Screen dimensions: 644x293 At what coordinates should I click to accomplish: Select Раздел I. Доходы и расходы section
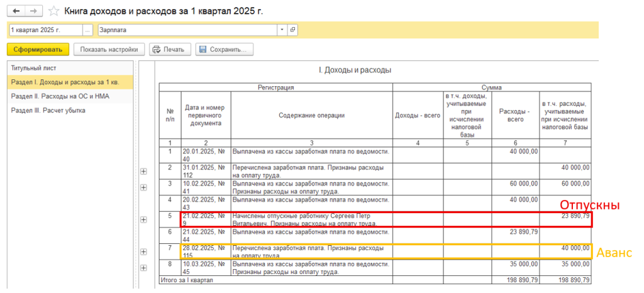(x=65, y=82)
